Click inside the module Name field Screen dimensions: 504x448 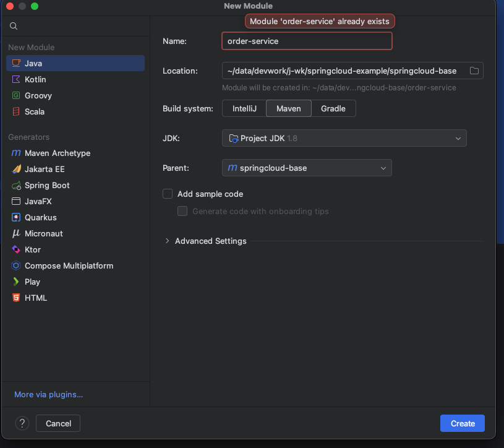(x=307, y=41)
